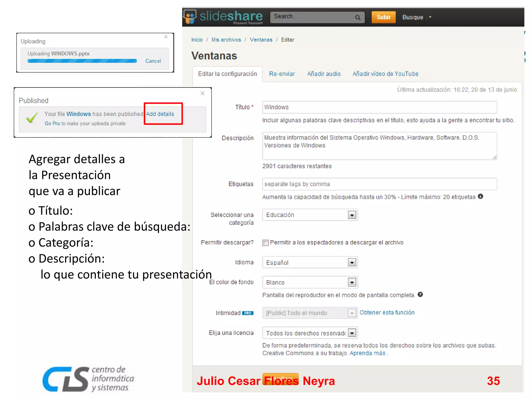Viewport: 532px width, 399px height.
Task: Open the Educación category dropdown
Action: point(310,215)
